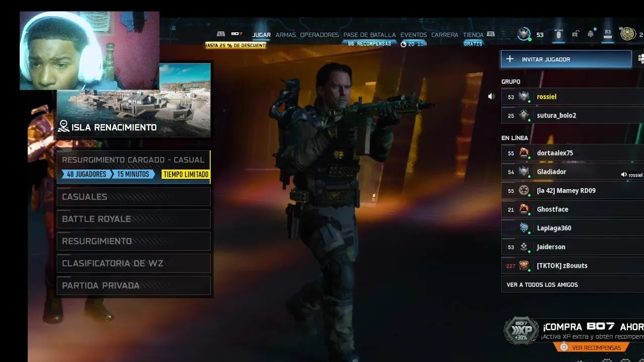Image resolution: width=644 pixels, height=362 pixels.
Task: Open the EVENTOS tab
Action: [x=414, y=35]
